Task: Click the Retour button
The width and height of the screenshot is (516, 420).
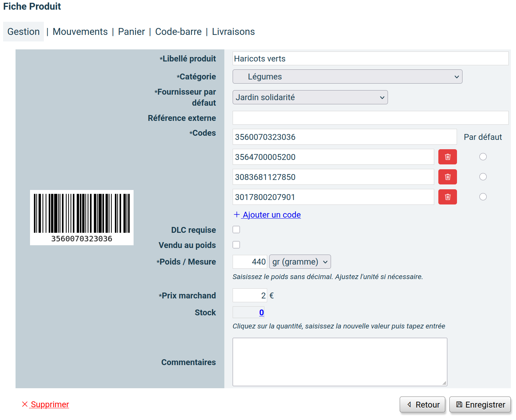Action: click(x=422, y=404)
